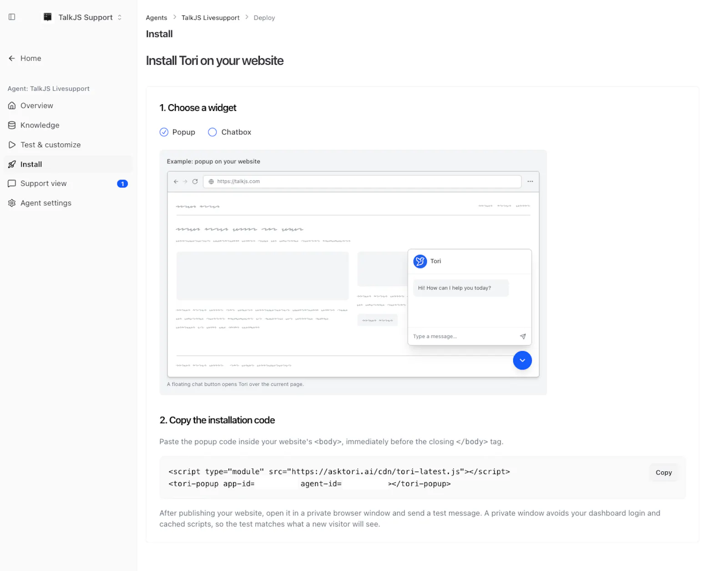Open Support view
The width and height of the screenshot is (728, 571).
[68, 183]
